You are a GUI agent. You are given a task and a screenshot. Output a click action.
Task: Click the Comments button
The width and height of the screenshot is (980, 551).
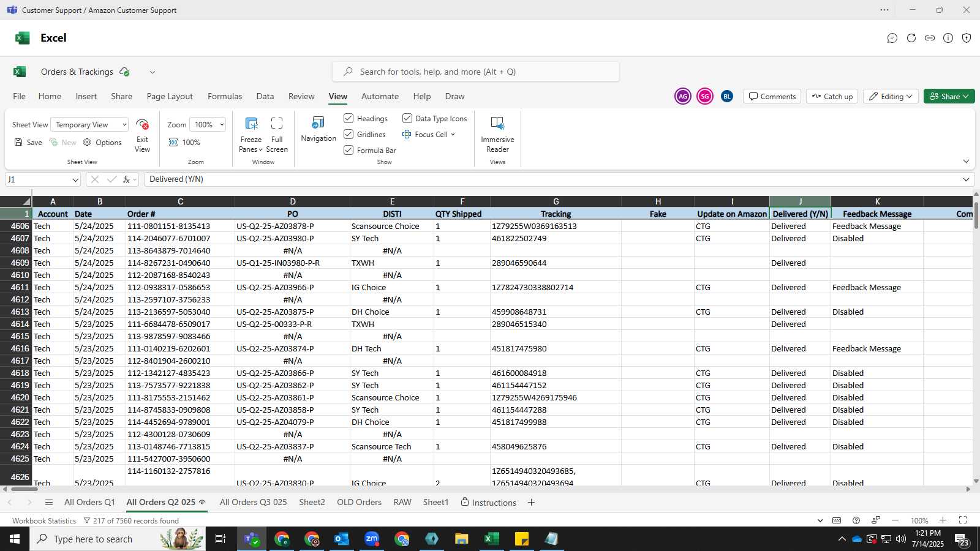772,96
